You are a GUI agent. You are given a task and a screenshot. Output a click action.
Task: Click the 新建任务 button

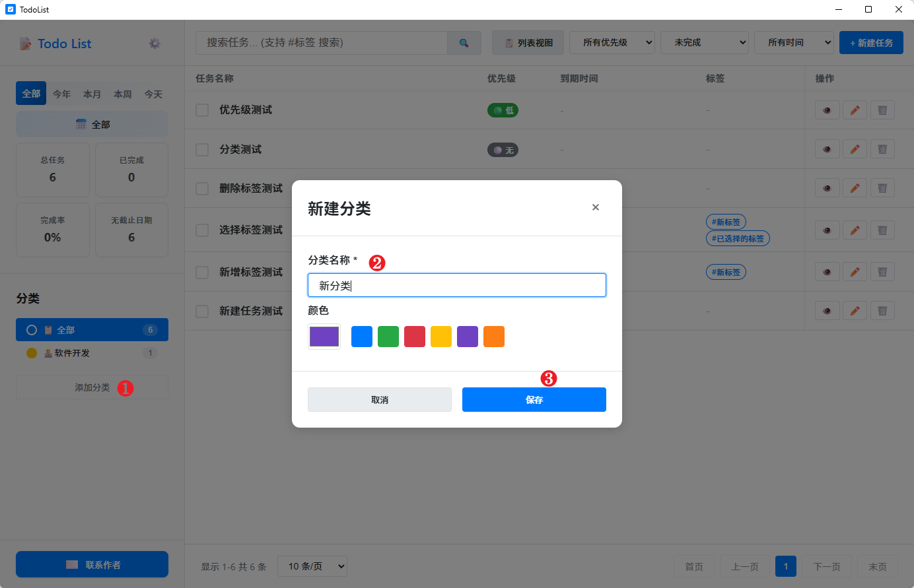(x=871, y=43)
